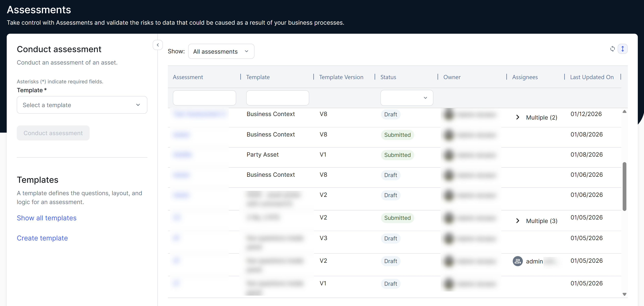Click the scrollbar down arrow
The height and width of the screenshot is (306, 644).
click(625, 294)
